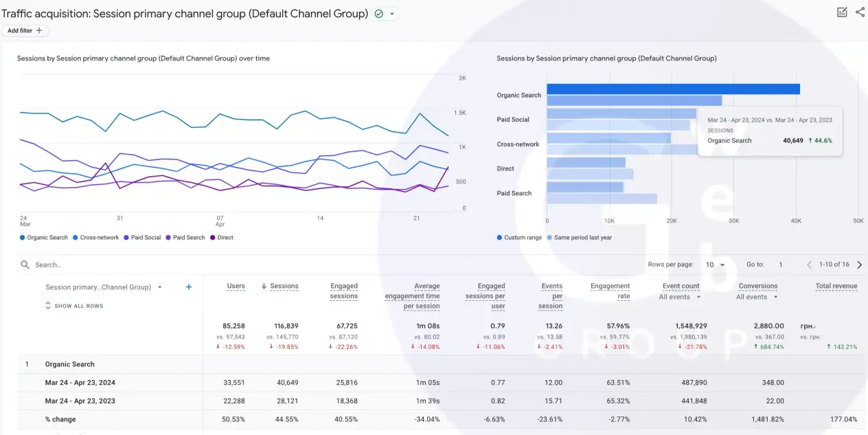Open the Rows per page dropdown
The width and height of the screenshot is (868, 435).
716,265
